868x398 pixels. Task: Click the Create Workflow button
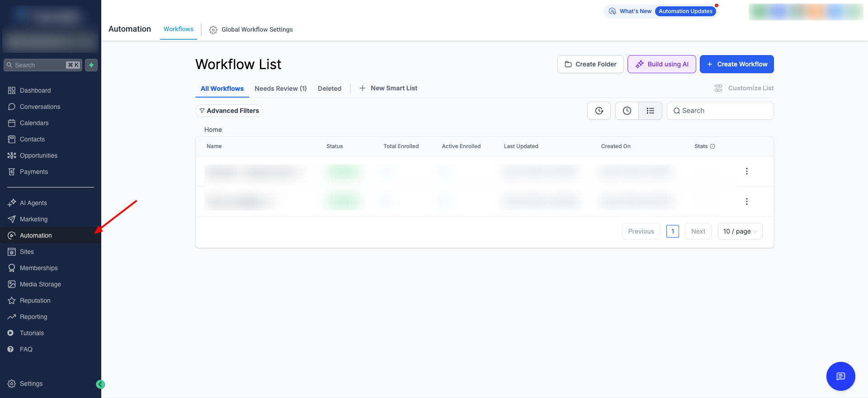736,64
